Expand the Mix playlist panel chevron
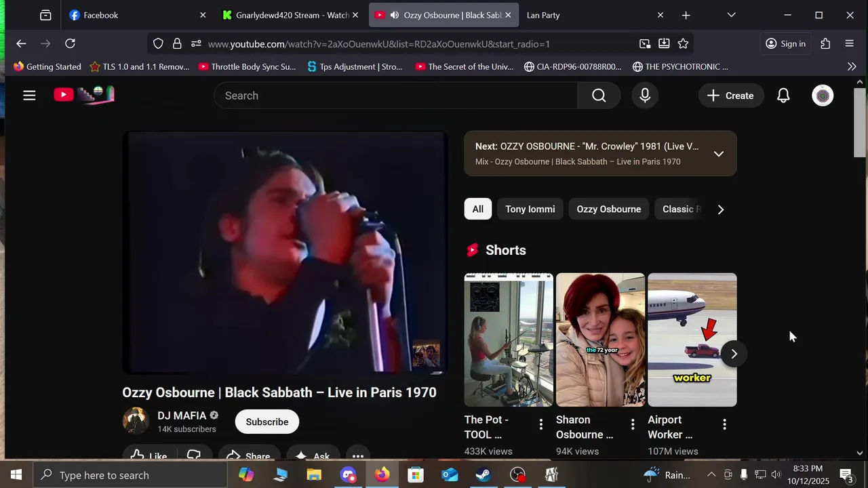The height and width of the screenshot is (488, 868). point(719,153)
